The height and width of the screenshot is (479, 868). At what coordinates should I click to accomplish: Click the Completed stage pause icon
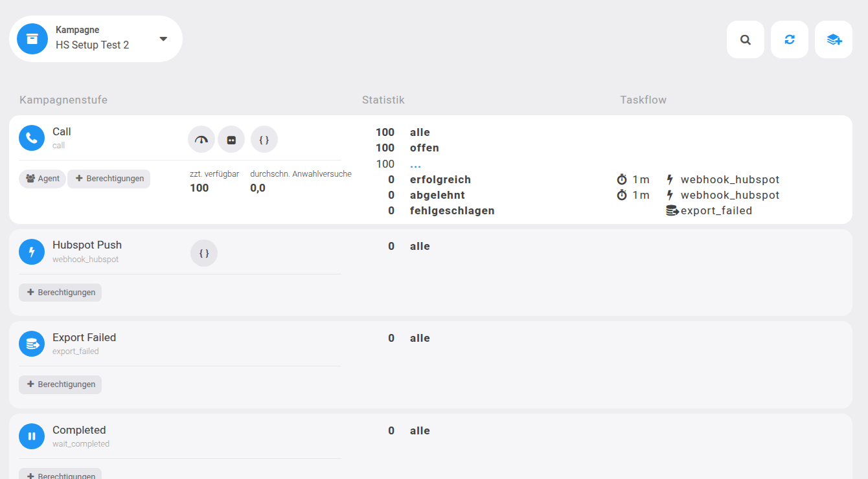tap(32, 436)
